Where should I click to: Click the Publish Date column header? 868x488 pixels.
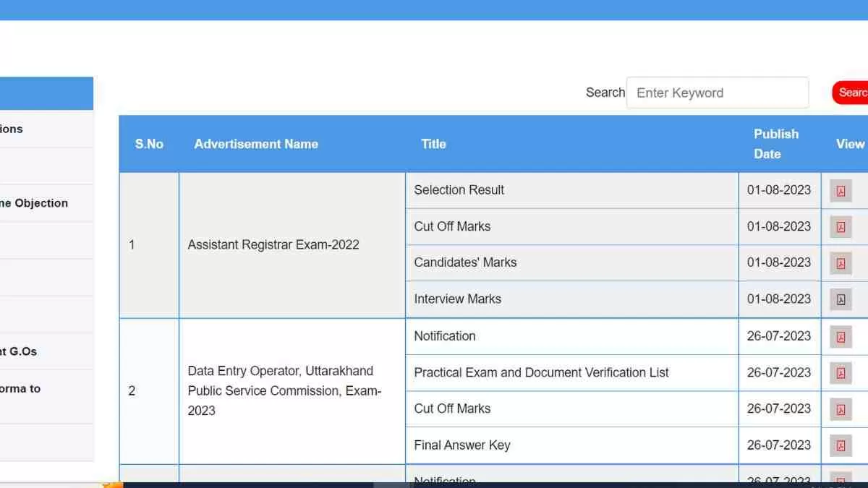[776, 144]
